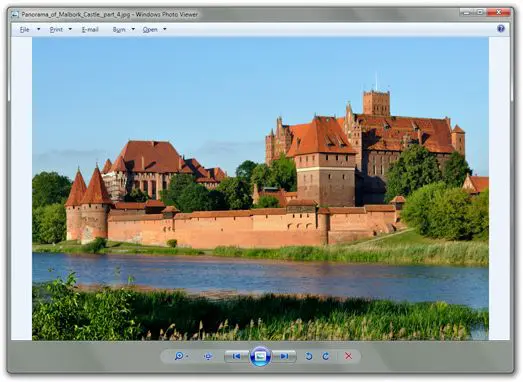Open the Print menu
Screen dimensions: 523x382
point(56,30)
